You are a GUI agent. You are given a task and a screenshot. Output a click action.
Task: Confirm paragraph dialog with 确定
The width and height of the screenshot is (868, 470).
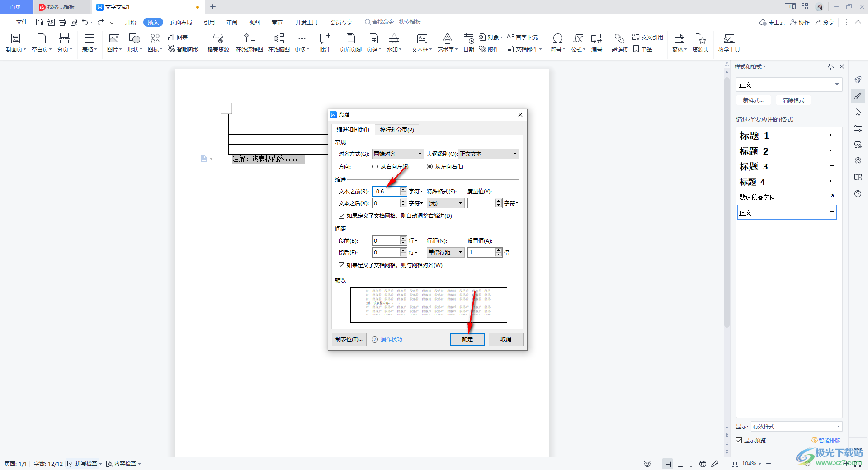(x=467, y=339)
